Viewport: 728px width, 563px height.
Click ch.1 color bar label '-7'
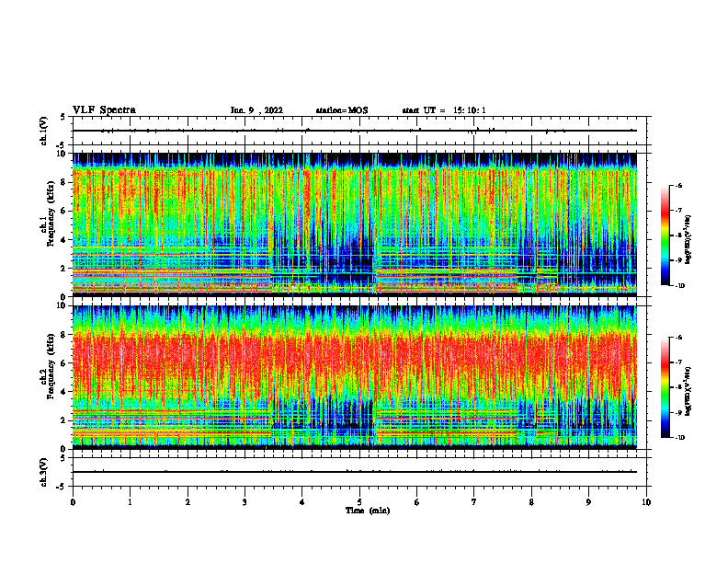point(679,211)
